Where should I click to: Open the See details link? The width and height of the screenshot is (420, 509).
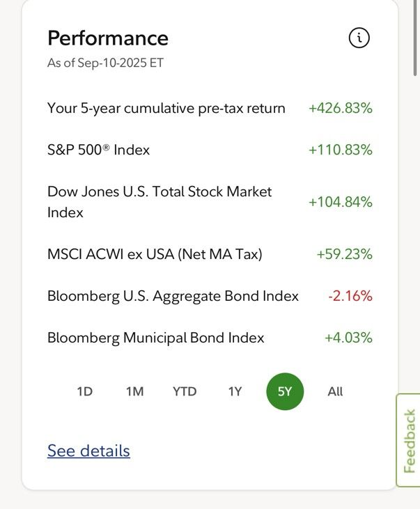pos(88,451)
